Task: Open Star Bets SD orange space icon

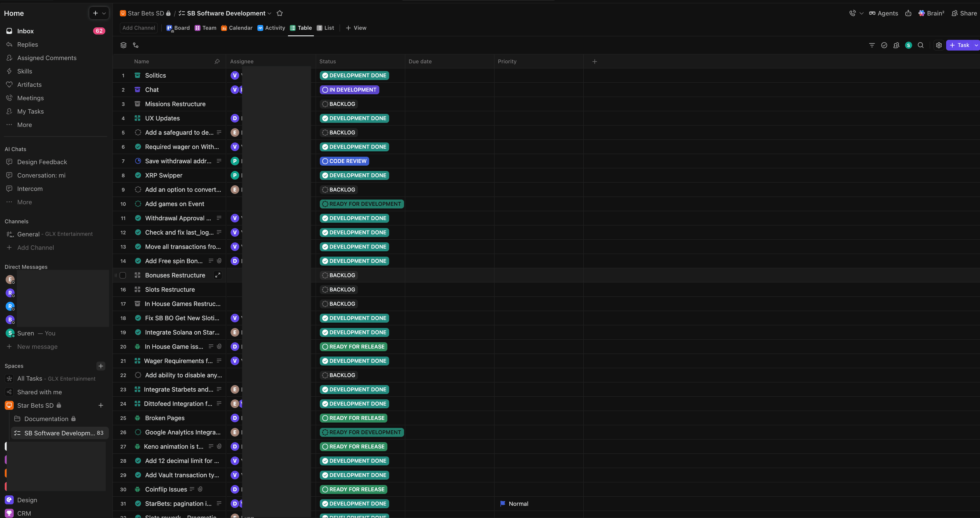Action: pyautogui.click(x=9, y=405)
